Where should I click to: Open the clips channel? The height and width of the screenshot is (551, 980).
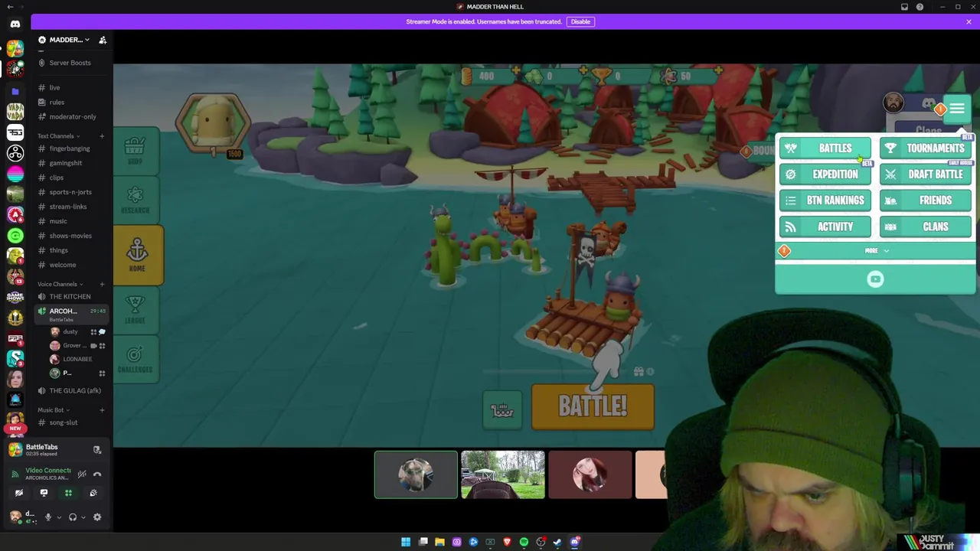click(x=72, y=178)
